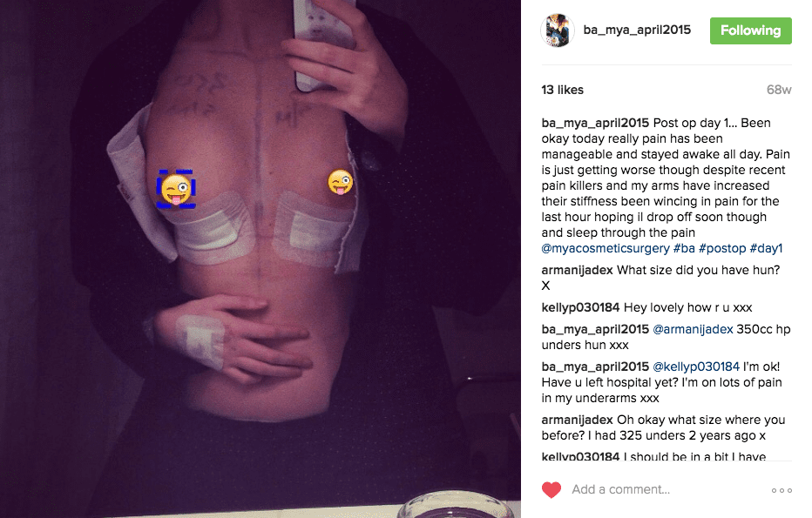
Task: Open armanijadex profile from the size question comment
Action: [x=578, y=270]
